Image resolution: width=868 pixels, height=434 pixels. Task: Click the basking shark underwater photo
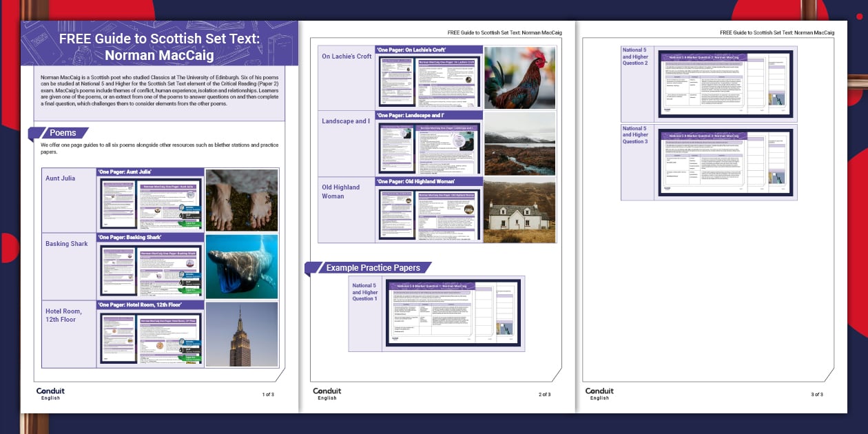tap(242, 266)
